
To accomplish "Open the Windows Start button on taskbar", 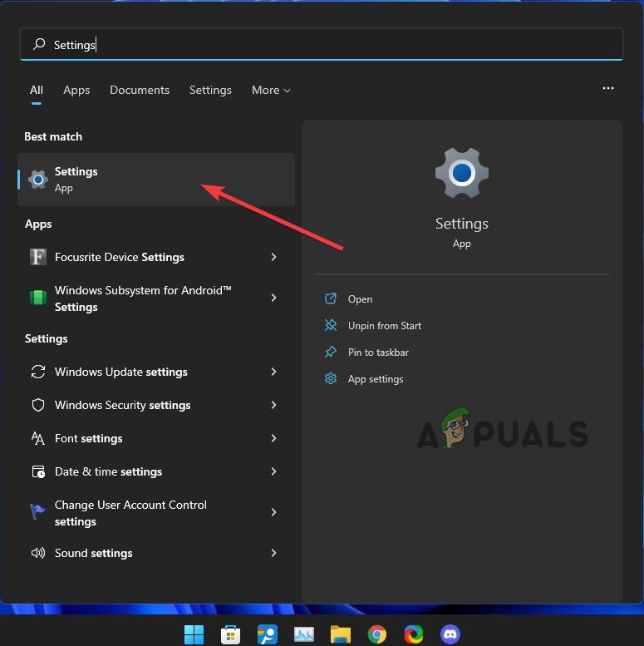I will pos(194,634).
